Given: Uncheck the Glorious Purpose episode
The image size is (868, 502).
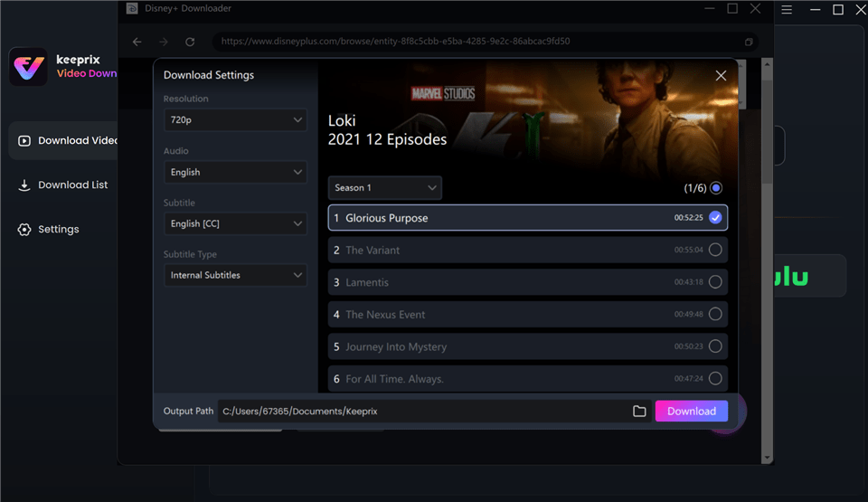Looking at the screenshot, I should (x=715, y=218).
